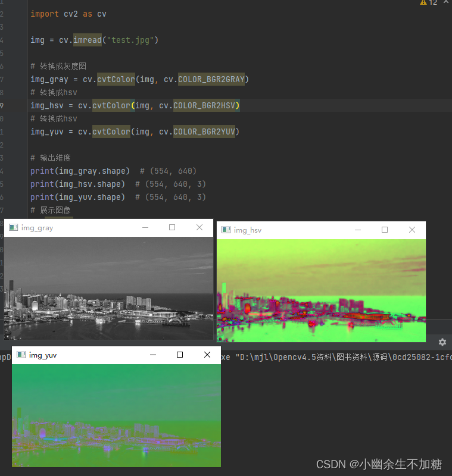Minimize the img_gray window
The image size is (452, 476).
tap(145, 227)
